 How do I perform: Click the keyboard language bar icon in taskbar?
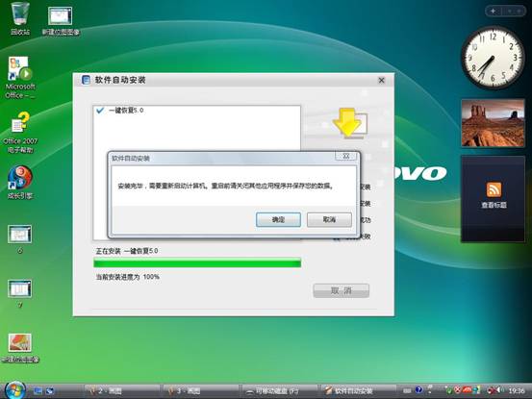(x=407, y=391)
